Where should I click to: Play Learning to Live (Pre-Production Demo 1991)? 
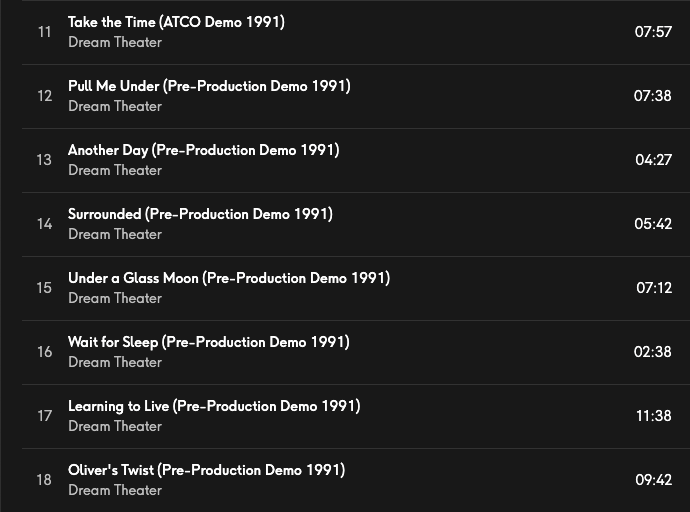[x=214, y=406]
